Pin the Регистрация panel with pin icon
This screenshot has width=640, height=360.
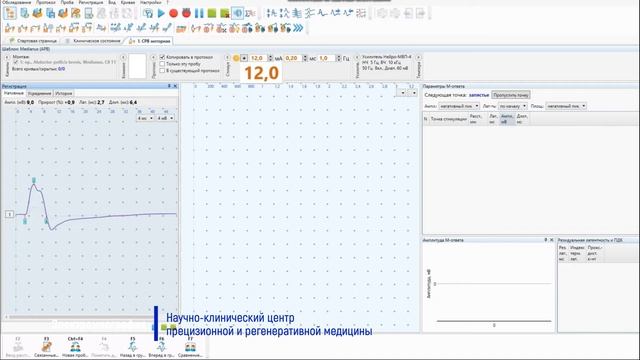pyautogui.click(x=169, y=86)
